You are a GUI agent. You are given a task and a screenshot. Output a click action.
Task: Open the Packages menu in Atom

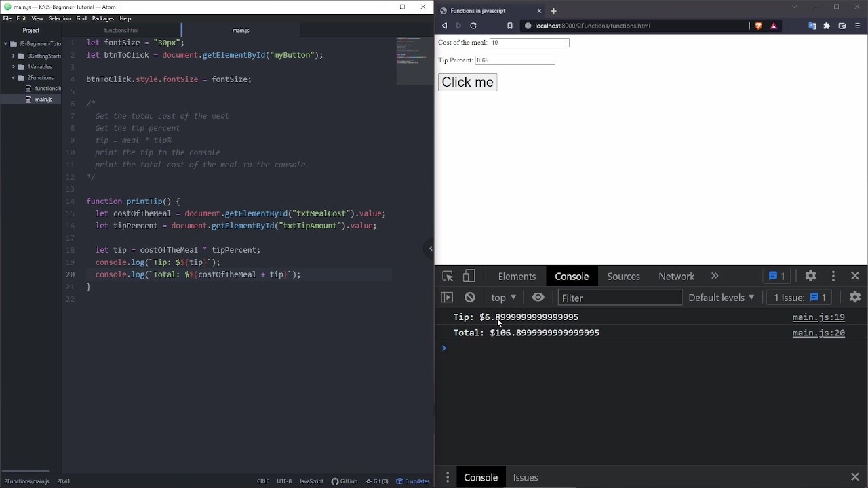point(103,18)
